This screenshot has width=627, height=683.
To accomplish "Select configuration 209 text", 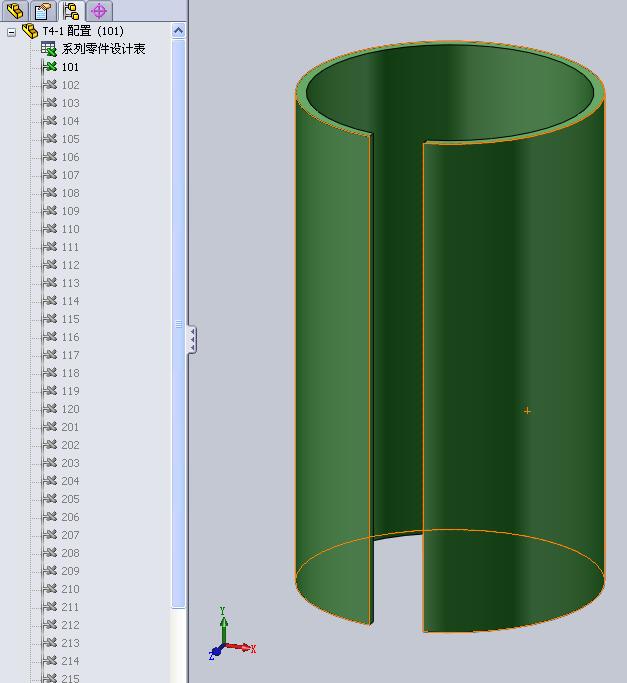I will (70, 571).
